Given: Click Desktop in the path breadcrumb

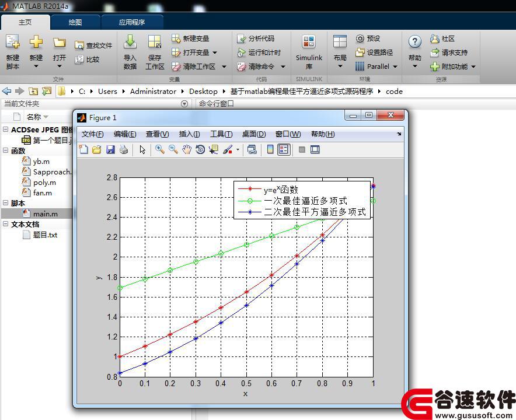Looking at the screenshot, I should (x=203, y=92).
